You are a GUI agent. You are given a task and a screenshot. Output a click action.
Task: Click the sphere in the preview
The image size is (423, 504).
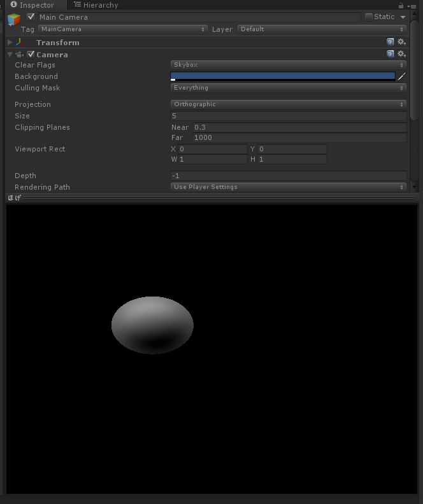point(152,325)
